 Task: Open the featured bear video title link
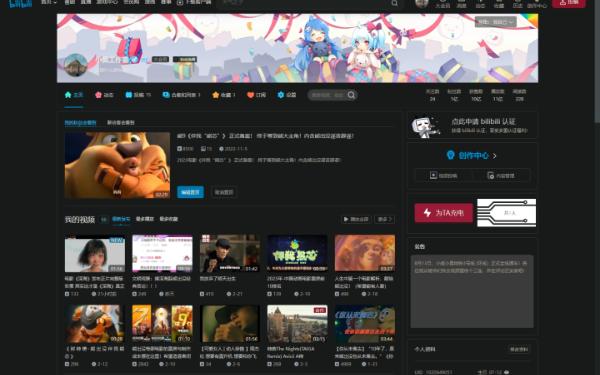pyautogui.click(x=265, y=136)
